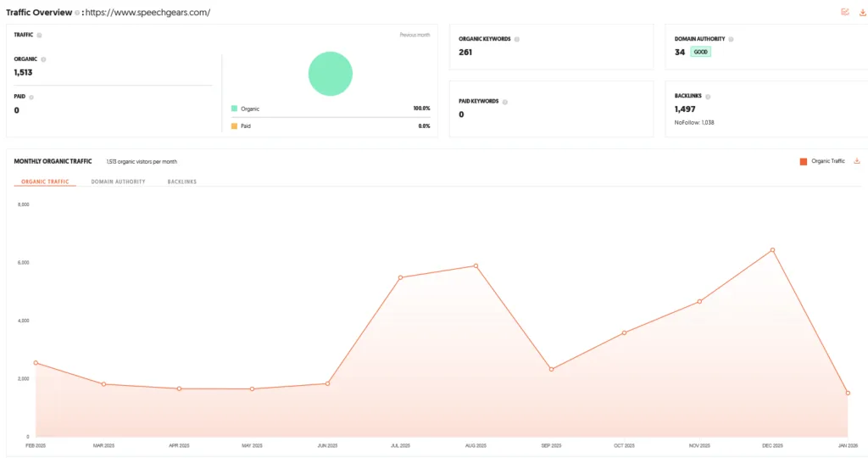Click the Previous month label
868x458 pixels.
click(x=415, y=35)
